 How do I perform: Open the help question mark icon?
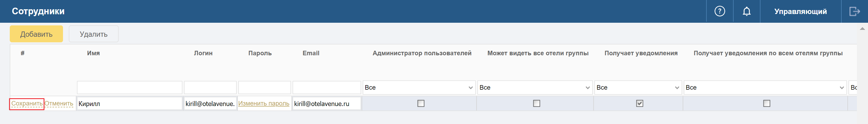coord(719,11)
